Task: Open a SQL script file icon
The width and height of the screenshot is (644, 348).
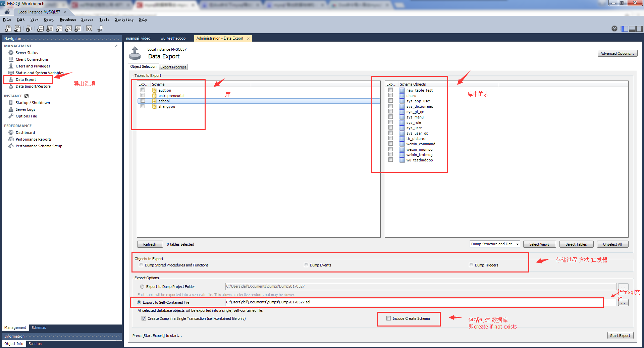Action: click(17, 29)
